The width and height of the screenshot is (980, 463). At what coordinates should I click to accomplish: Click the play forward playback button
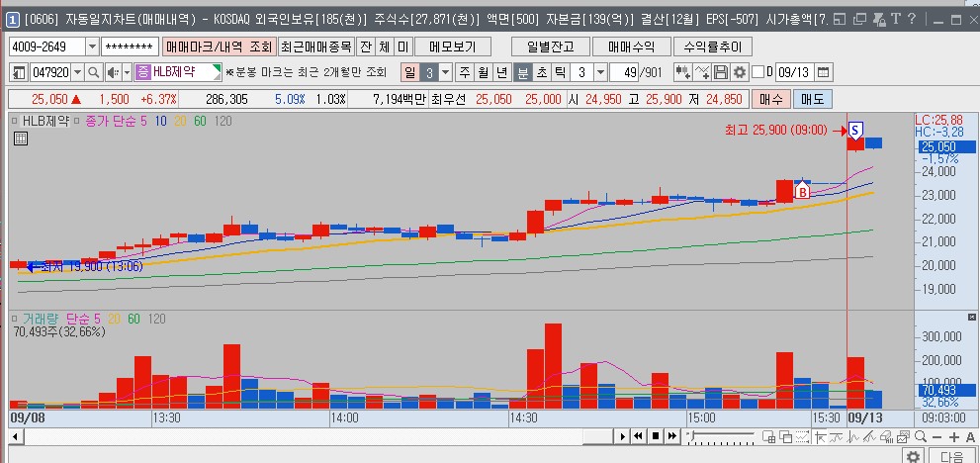[622, 436]
